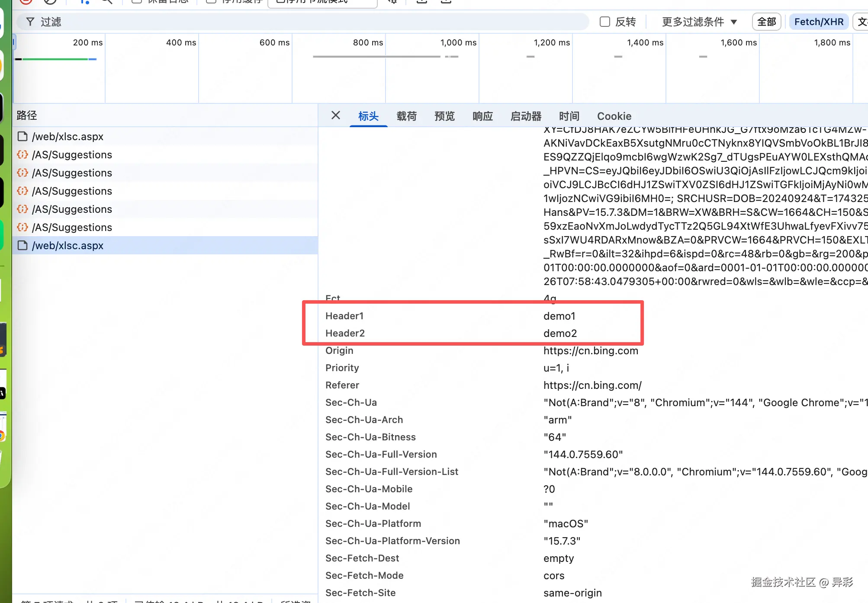The height and width of the screenshot is (603, 868).
Task: Expand the 更多过滤条件 dropdown
Action: click(x=699, y=22)
